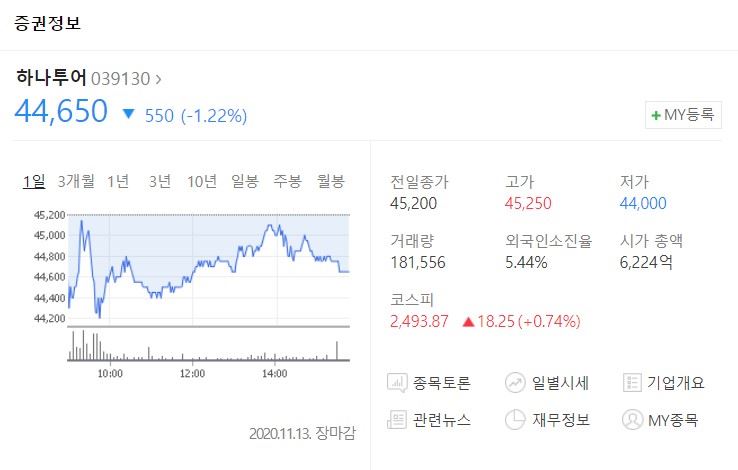Select the 1일 chart tab

click(x=34, y=181)
